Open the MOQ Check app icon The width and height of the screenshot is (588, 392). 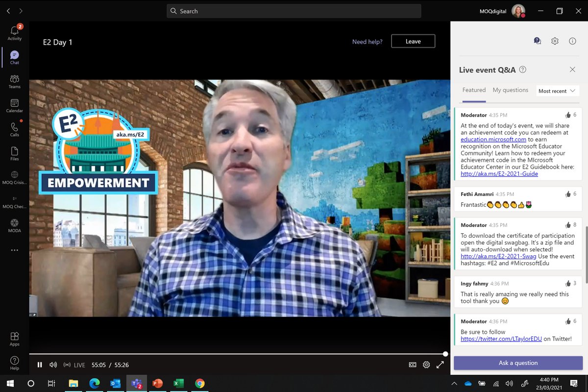(x=15, y=201)
